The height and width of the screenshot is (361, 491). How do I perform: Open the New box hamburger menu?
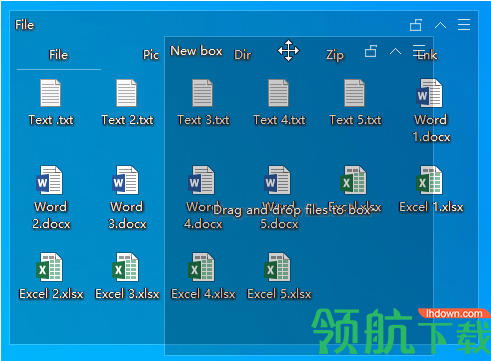pyautogui.click(x=419, y=51)
